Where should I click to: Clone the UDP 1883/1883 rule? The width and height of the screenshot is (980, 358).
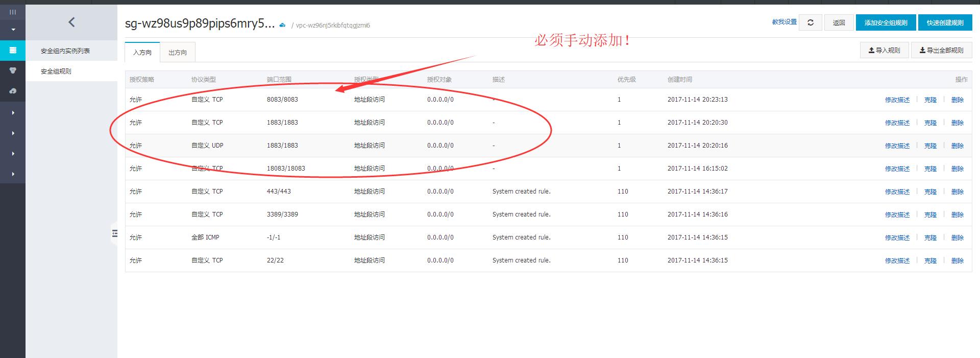tap(930, 146)
